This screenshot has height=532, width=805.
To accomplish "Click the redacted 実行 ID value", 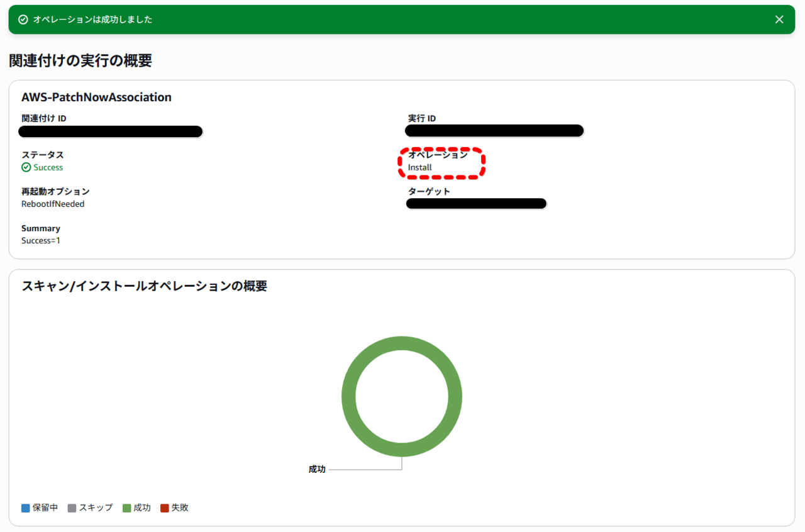I will (x=494, y=131).
